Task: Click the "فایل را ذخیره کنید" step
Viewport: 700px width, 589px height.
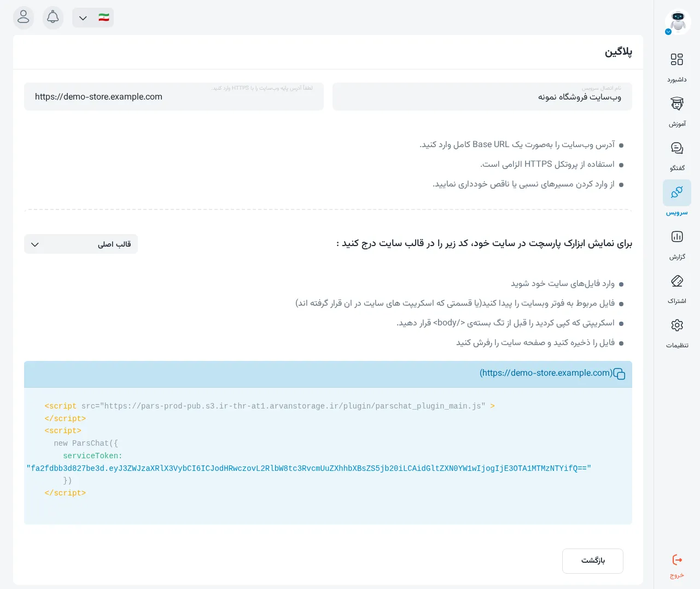Action: 535,342
